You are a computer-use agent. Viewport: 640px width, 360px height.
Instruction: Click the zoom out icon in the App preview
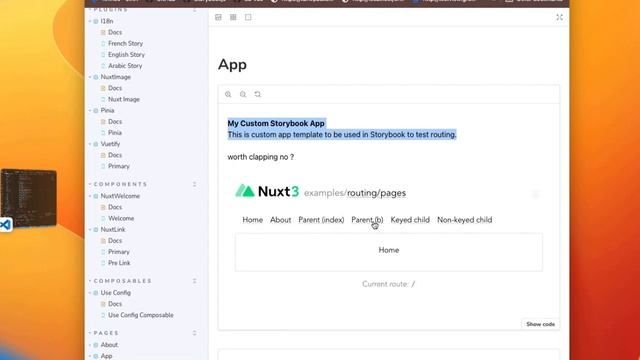243,94
